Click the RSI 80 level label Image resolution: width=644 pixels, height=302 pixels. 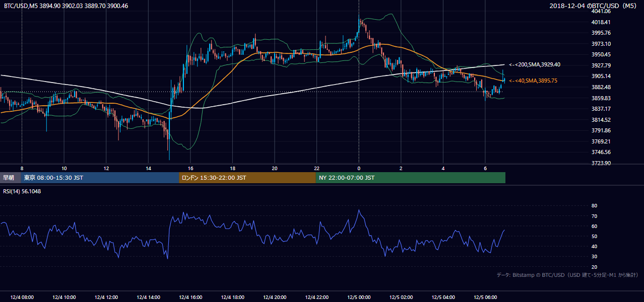(594, 206)
